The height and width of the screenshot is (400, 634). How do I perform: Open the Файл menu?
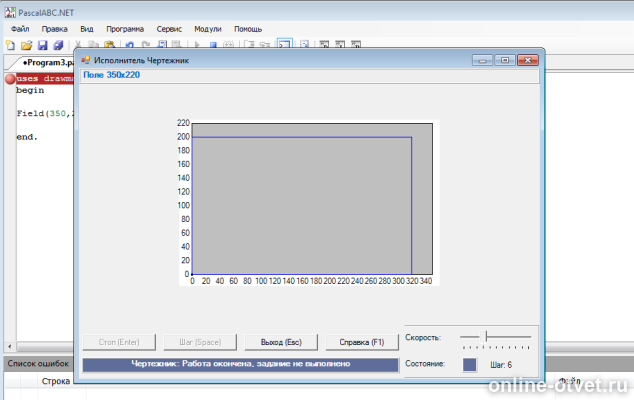pos(20,29)
